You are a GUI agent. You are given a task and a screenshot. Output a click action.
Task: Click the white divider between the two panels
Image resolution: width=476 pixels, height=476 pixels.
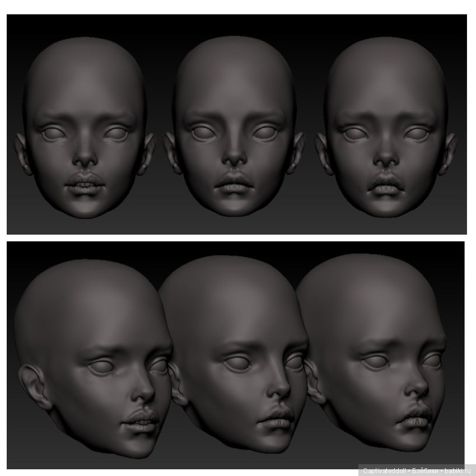[x=238, y=238]
